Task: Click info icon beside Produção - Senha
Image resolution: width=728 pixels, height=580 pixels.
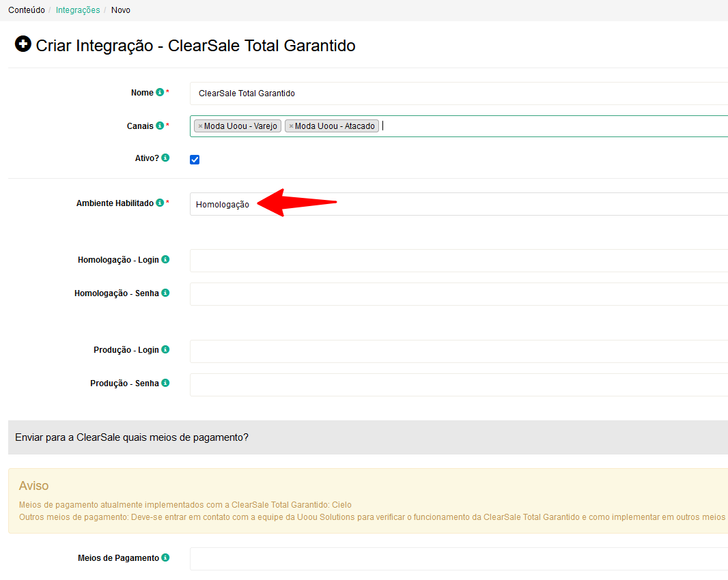Action: (x=165, y=383)
